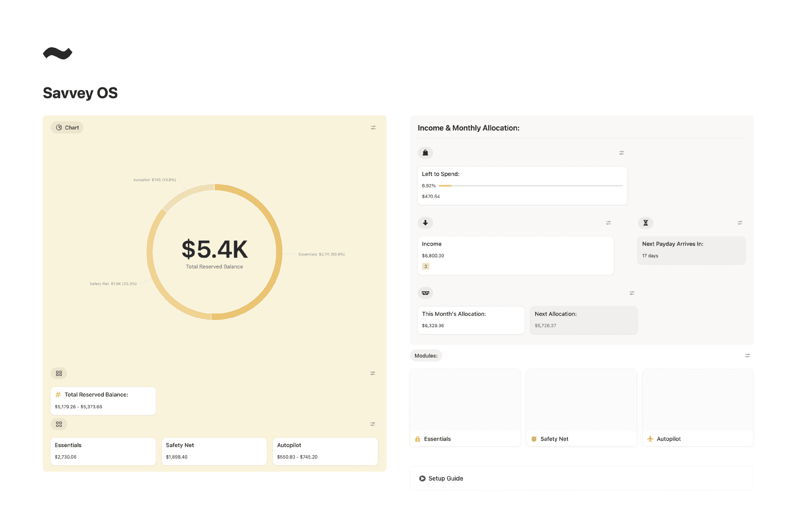Open the Essentials module card
This screenshot has width=798, height=532.
tap(465, 407)
